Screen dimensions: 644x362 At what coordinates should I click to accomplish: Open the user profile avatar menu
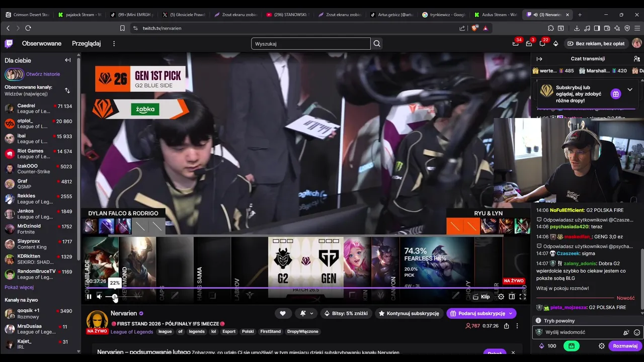tap(636, 44)
